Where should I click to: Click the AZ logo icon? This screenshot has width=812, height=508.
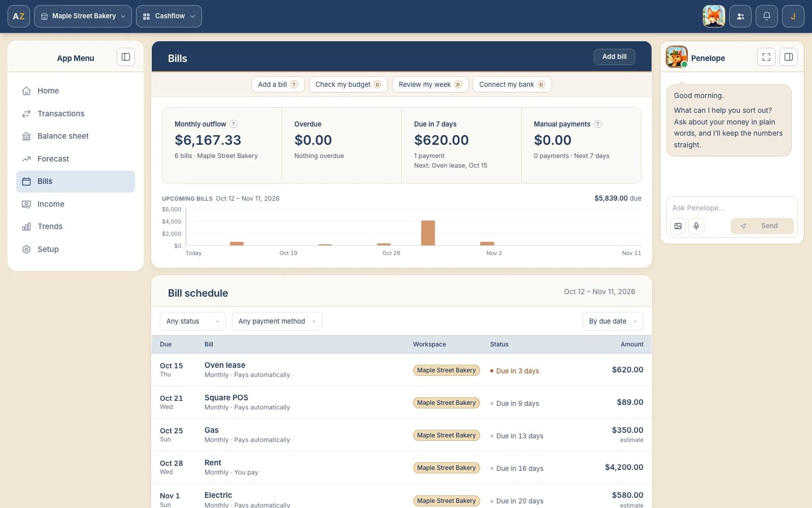[x=19, y=16]
